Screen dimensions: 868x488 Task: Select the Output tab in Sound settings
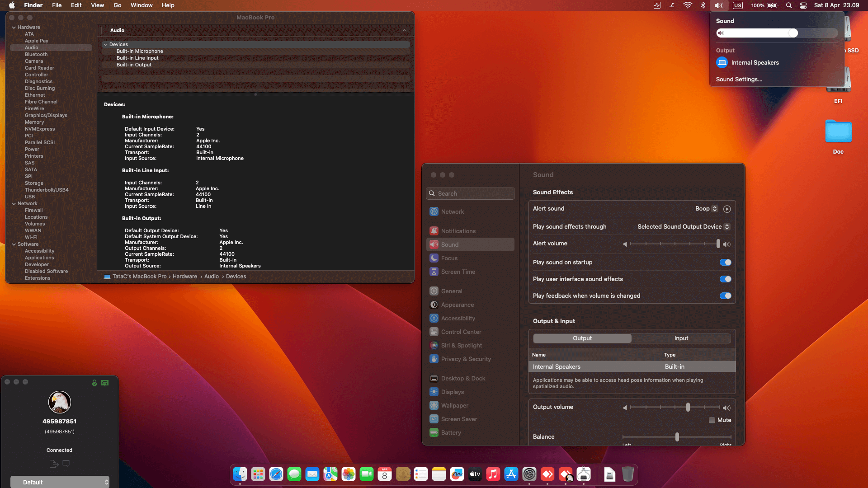pos(582,338)
